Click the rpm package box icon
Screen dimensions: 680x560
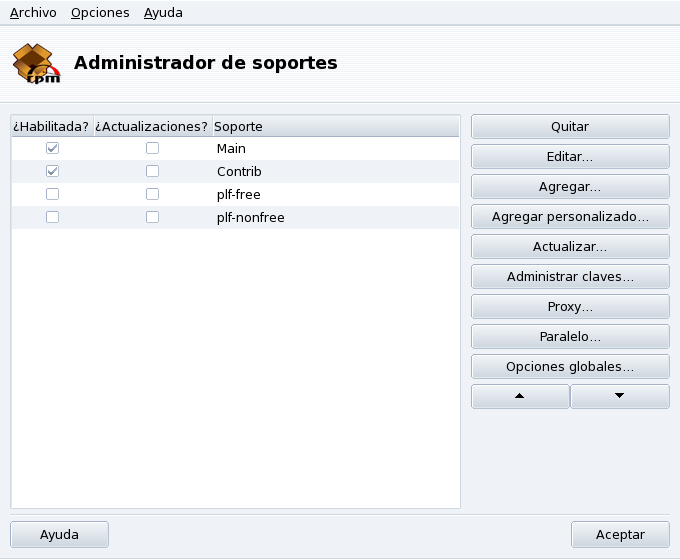[37, 62]
